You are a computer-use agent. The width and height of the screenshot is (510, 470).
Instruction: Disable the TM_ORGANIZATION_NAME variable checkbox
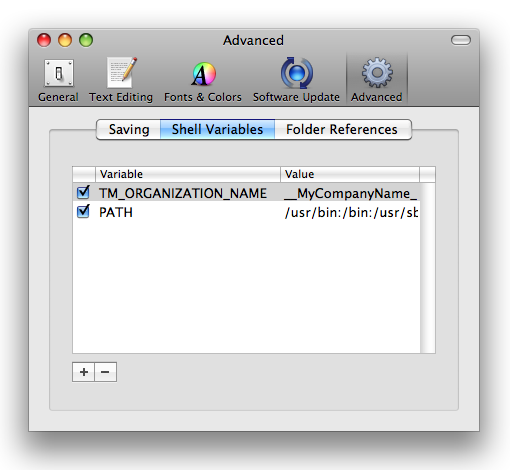pos(83,192)
